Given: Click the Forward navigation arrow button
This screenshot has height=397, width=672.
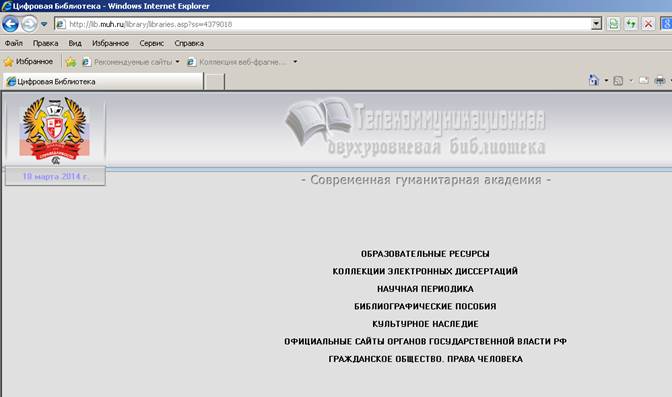Looking at the screenshot, I should (29, 24).
